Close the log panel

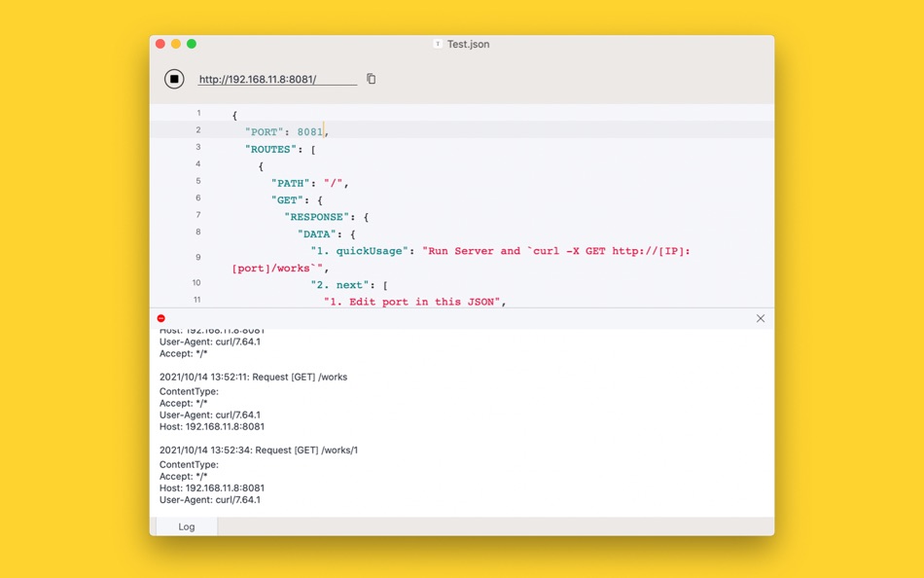click(x=761, y=318)
